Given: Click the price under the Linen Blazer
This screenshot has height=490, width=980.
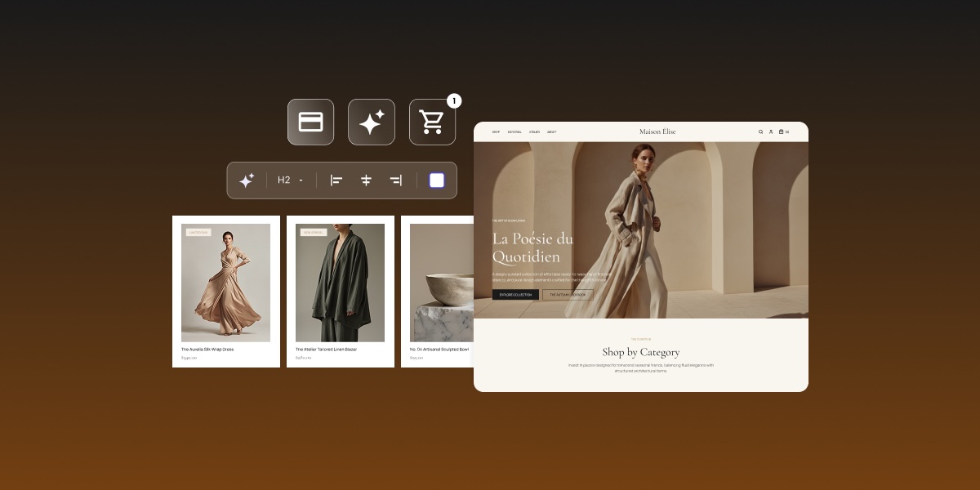Looking at the screenshot, I should click(x=304, y=358).
